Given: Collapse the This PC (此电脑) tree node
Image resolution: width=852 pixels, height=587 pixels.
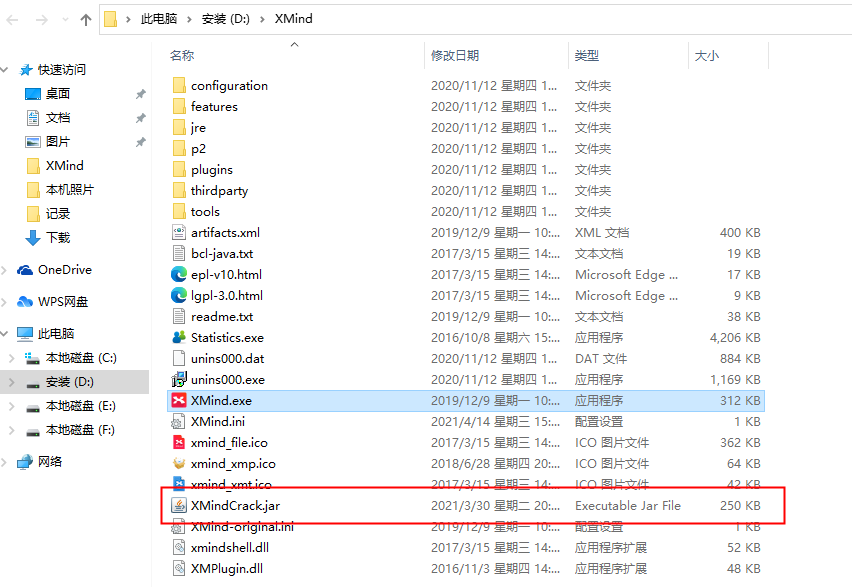Looking at the screenshot, I should (x=5, y=334).
